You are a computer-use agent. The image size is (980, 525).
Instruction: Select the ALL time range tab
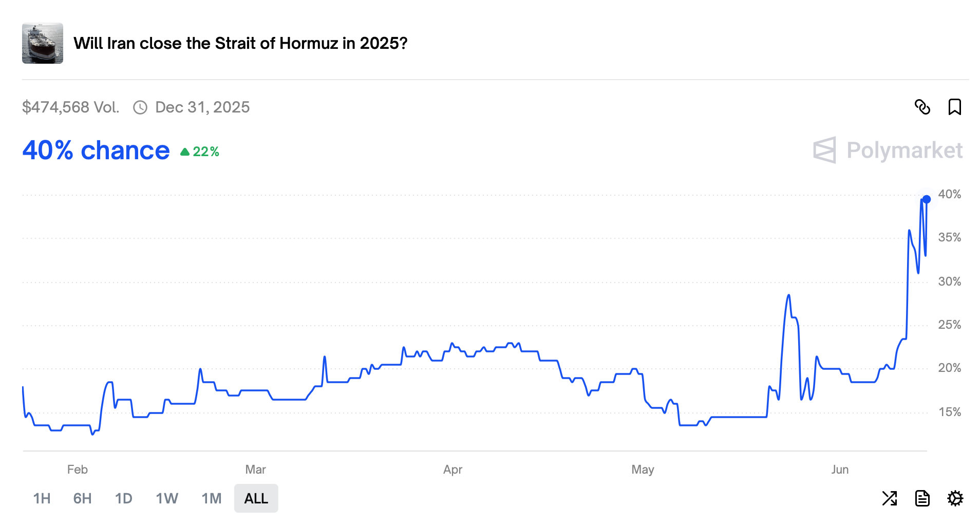coord(256,498)
